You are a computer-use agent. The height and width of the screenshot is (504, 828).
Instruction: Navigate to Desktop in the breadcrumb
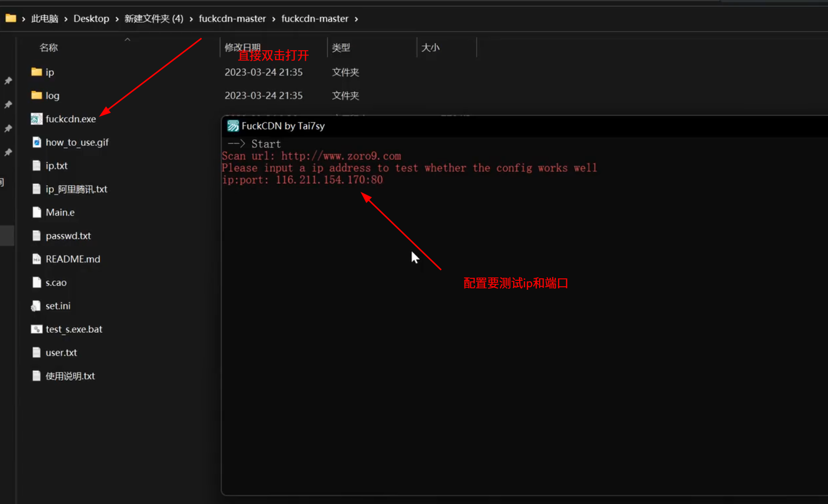[x=92, y=19]
